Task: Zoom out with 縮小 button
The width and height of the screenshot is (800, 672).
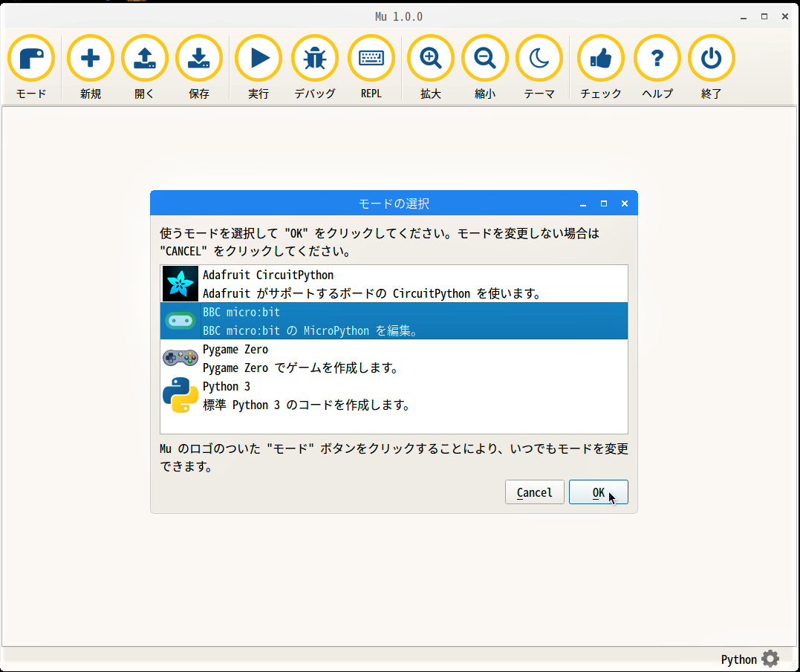Action: [485, 68]
